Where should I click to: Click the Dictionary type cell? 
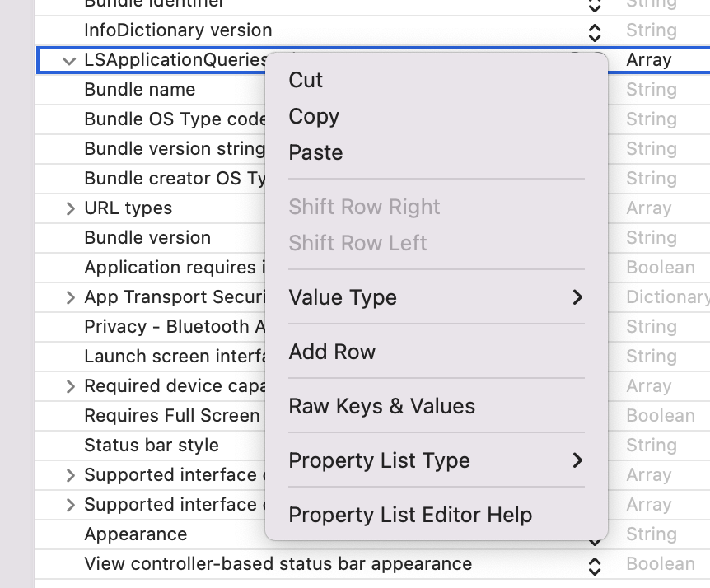point(666,297)
